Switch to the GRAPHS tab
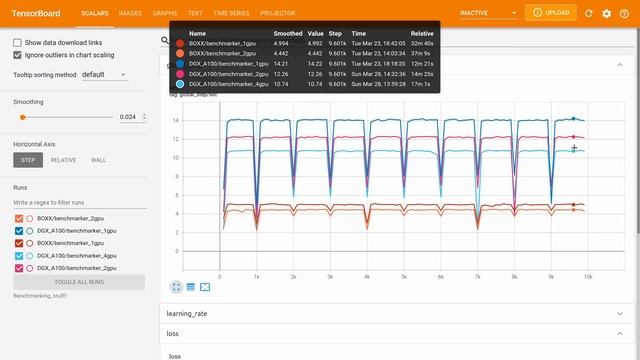Screen dimensions: 640x360 (165, 13)
